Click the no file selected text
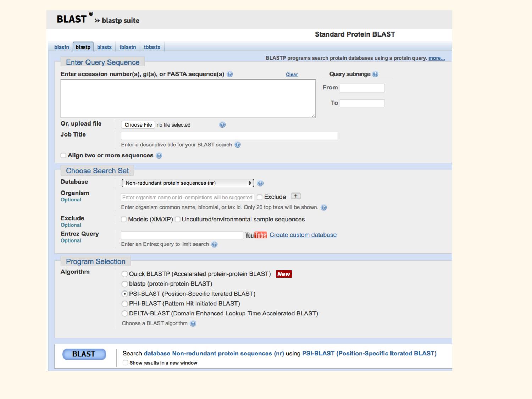The width and height of the screenshot is (532, 399). pyautogui.click(x=173, y=125)
